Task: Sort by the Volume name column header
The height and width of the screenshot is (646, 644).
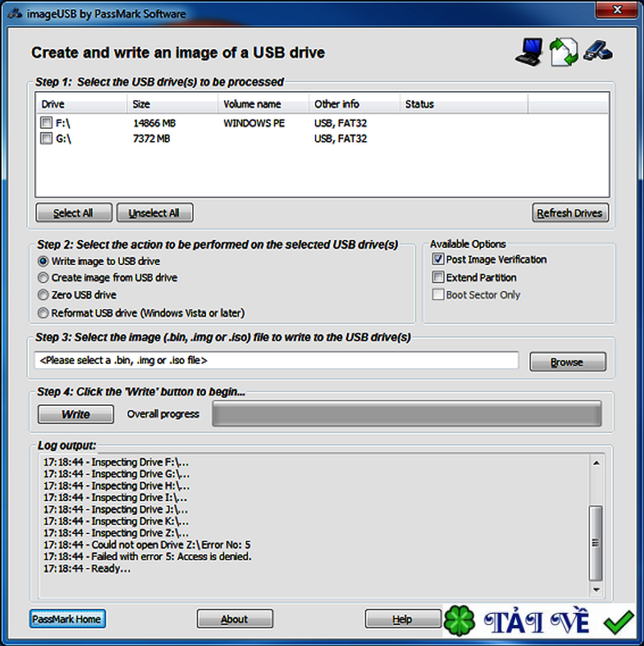Action: point(263,104)
